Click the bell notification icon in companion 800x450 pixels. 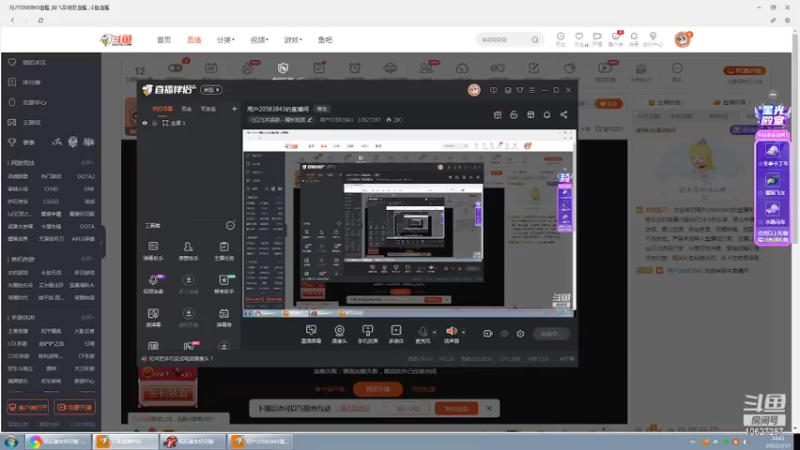point(546,115)
